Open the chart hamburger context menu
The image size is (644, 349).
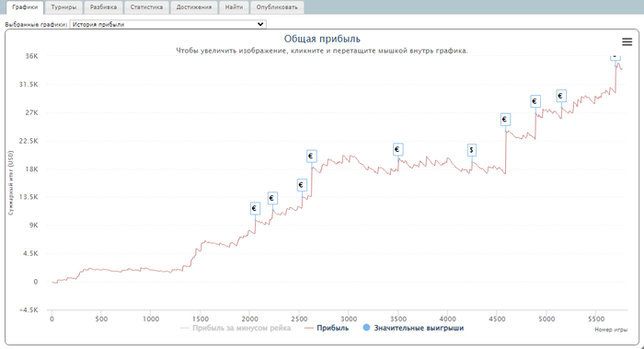627,41
